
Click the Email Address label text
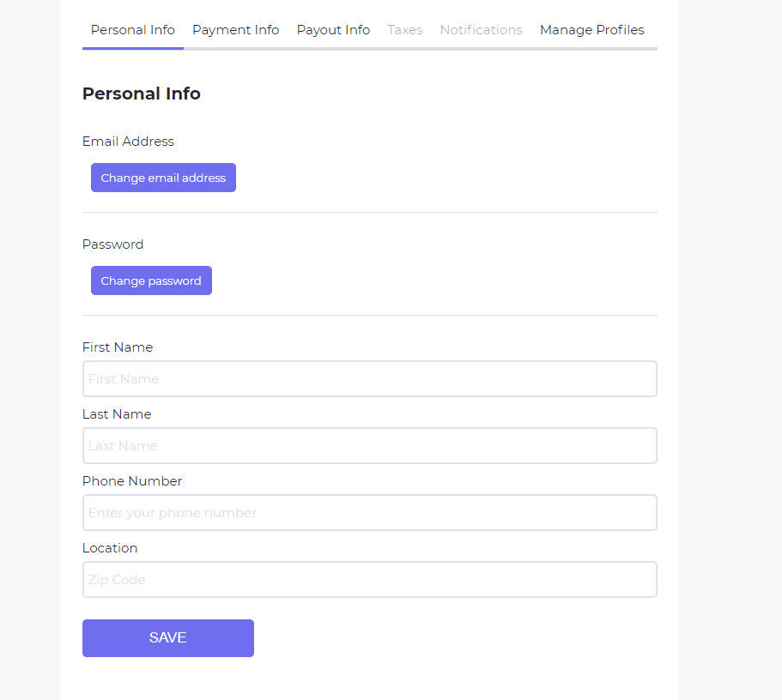(128, 142)
